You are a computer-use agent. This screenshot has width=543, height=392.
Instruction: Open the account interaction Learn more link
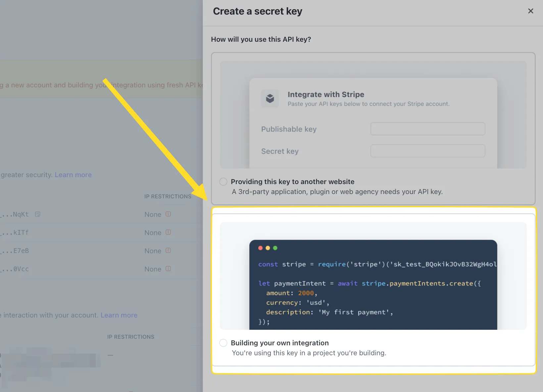point(119,315)
